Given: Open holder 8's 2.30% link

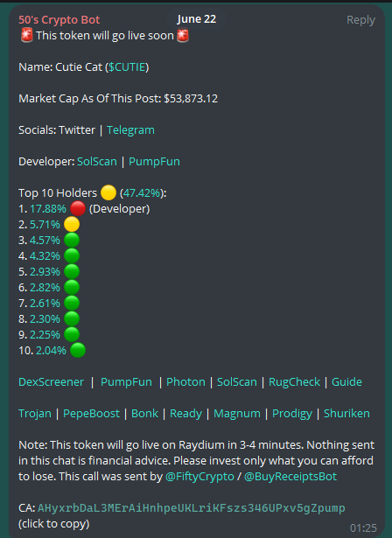Looking at the screenshot, I should coord(45,319).
